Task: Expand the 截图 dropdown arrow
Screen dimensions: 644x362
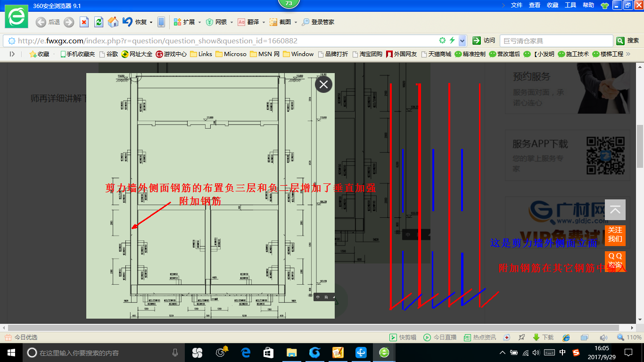Action: tap(296, 22)
